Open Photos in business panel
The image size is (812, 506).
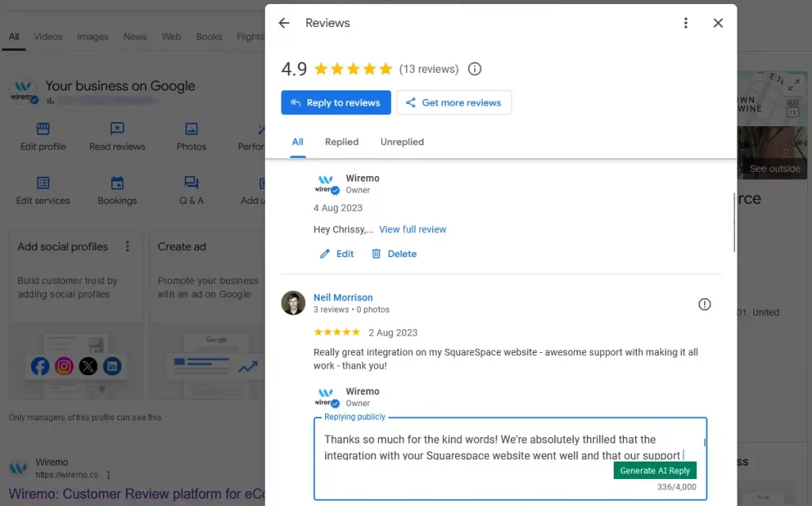tap(191, 136)
